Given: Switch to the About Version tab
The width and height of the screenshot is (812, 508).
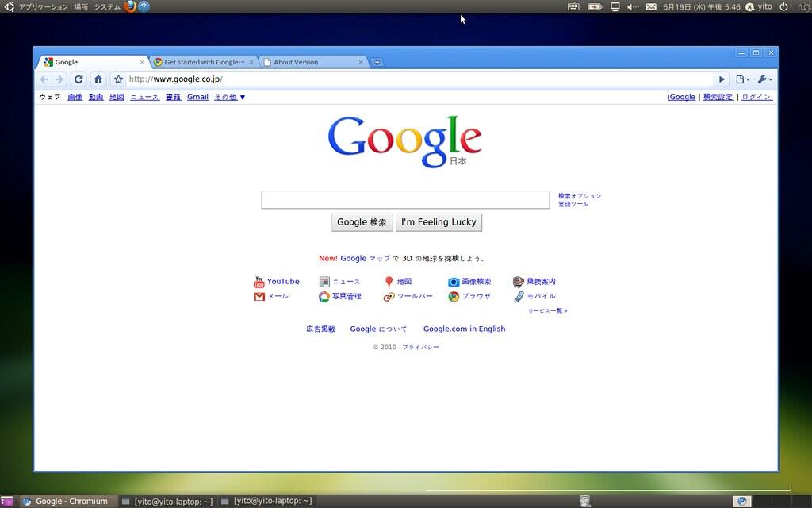Looking at the screenshot, I should pos(314,62).
